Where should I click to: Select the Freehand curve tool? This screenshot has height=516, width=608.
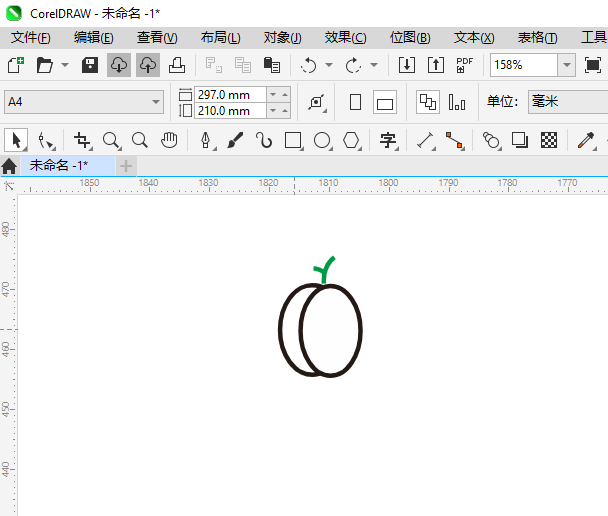[x=264, y=140]
